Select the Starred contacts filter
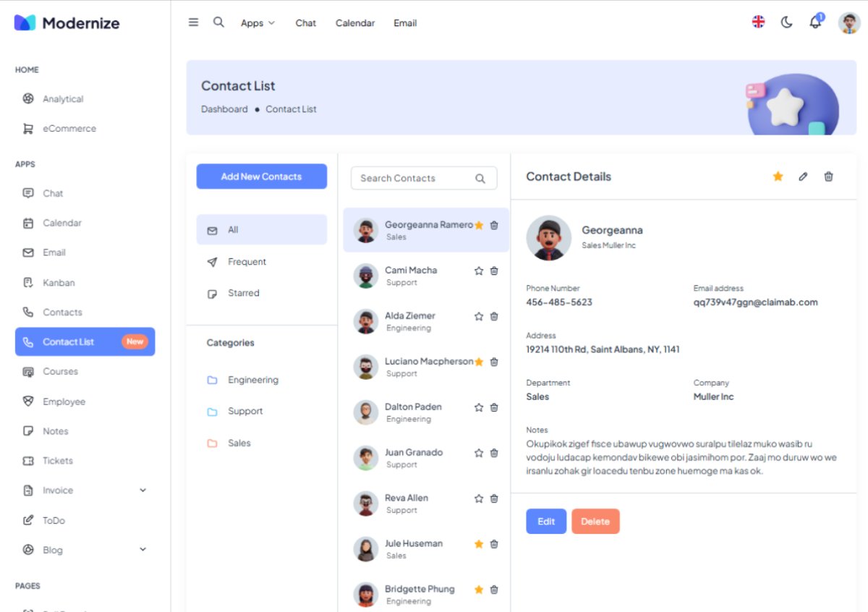 pos(243,293)
